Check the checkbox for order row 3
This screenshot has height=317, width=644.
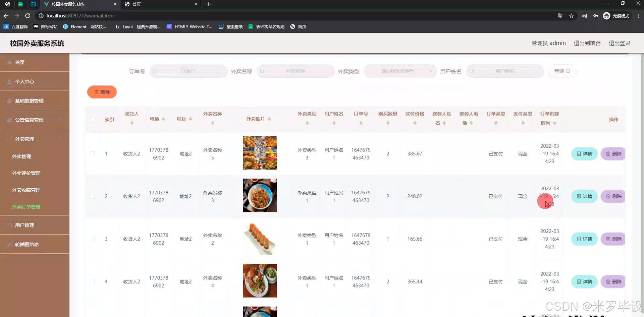(93, 239)
